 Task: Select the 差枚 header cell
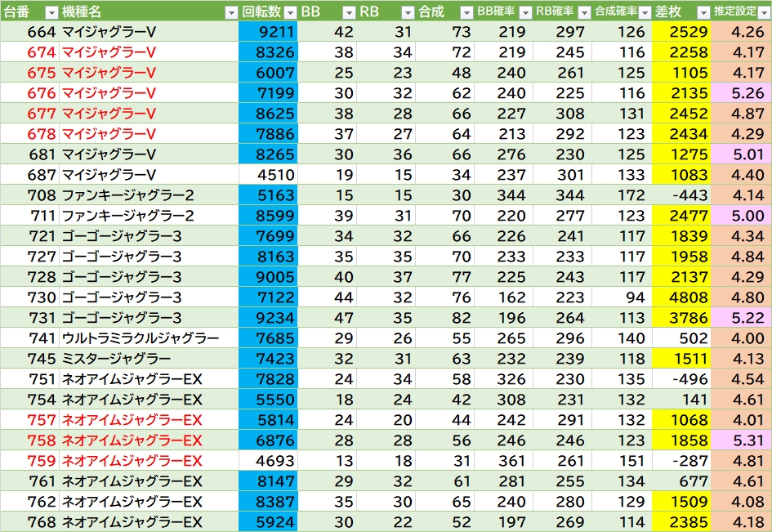click(681, 11)
